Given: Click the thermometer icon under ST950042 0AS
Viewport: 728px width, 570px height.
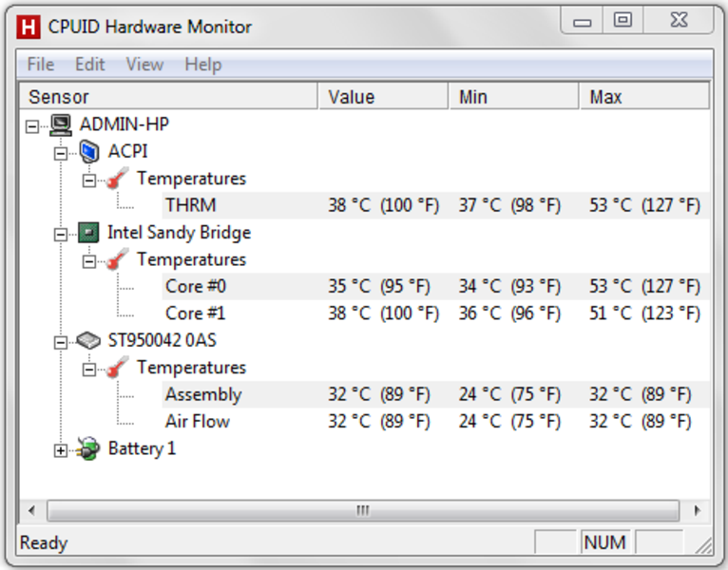Looking at the screenshot, I should pos(118,368).
